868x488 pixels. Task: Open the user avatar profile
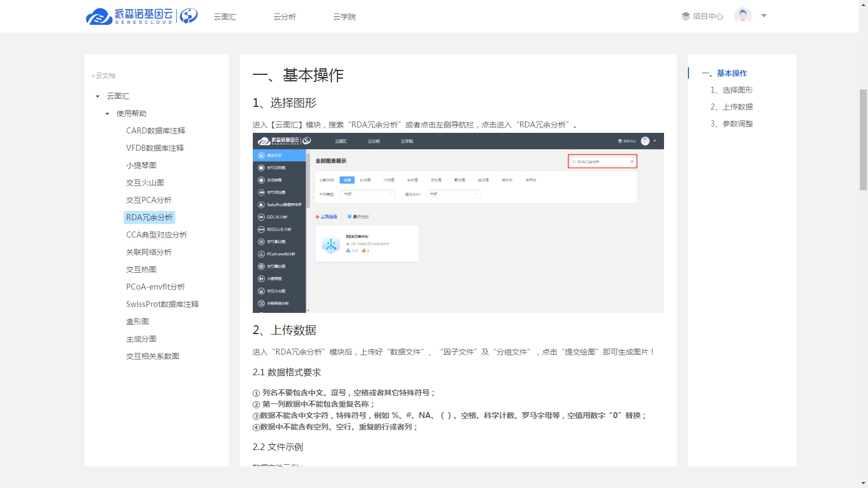[x=743, y=16]
